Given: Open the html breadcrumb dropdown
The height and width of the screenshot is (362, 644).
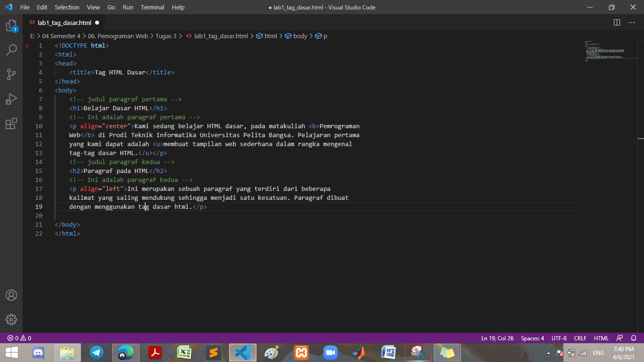Looking at the screenshot, I should 267,36.
